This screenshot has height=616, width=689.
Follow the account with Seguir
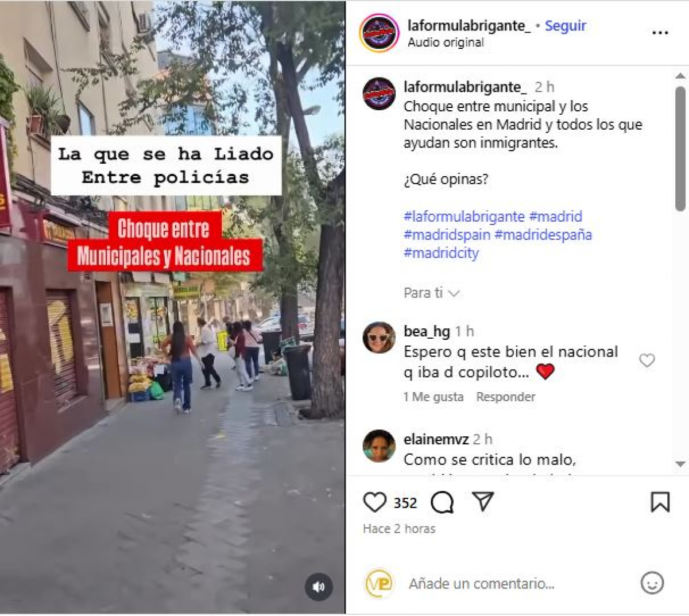565,26
